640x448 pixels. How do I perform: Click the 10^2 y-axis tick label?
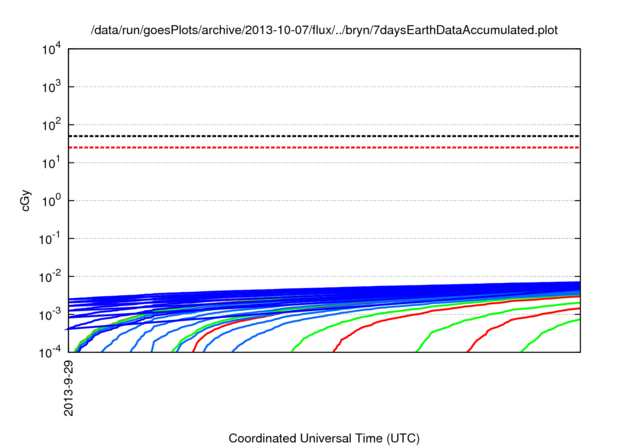pos(50,125)
